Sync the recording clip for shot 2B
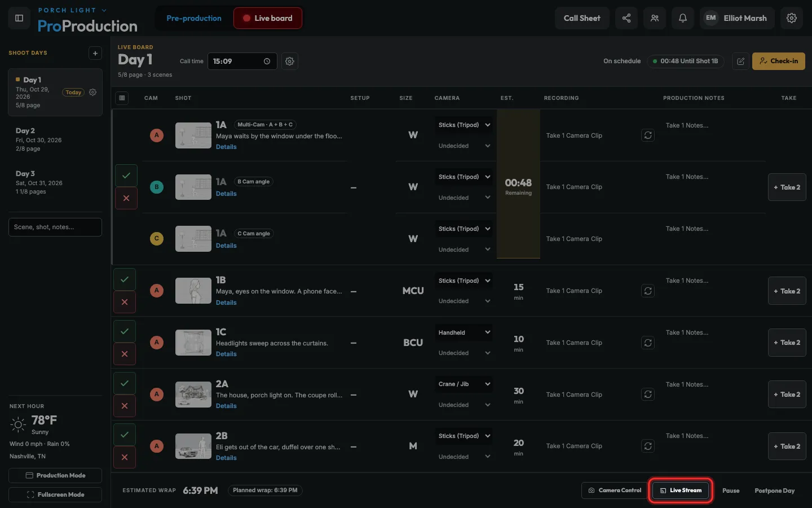The width and height of the screenshot is (812, 508). coord(648,446)
